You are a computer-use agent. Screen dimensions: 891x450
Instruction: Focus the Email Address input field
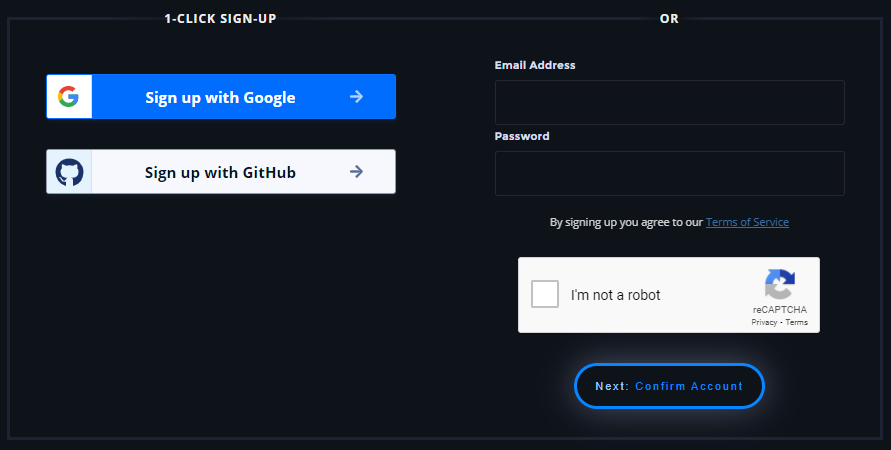pyautogui.click(x=669, y=102)
